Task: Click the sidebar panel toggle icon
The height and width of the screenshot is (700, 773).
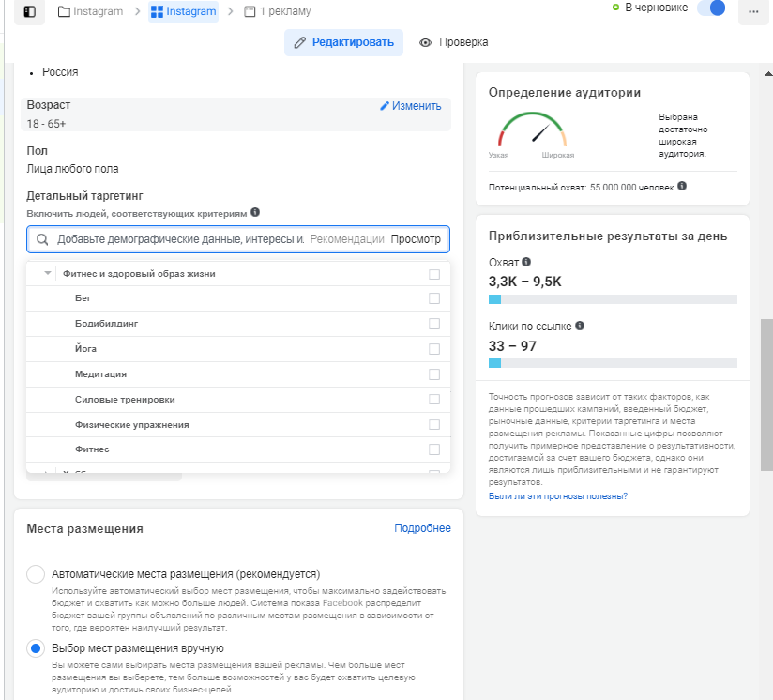Action: pos(30,11)
